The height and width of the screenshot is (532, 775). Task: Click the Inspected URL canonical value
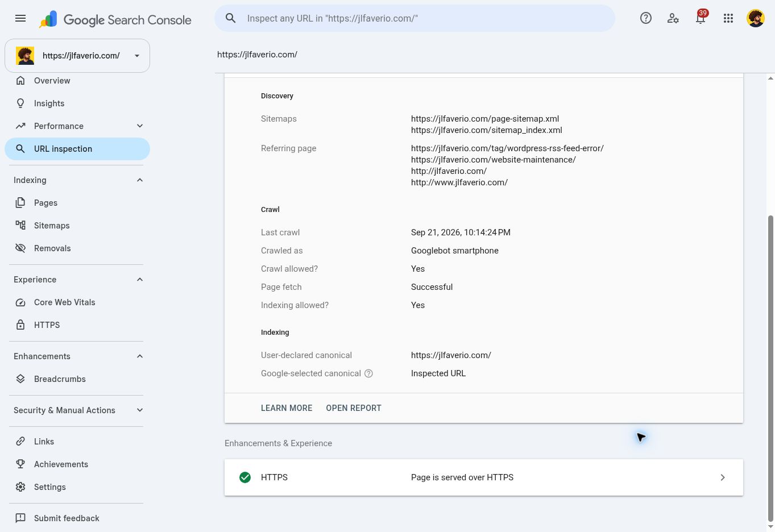(438, 373)
